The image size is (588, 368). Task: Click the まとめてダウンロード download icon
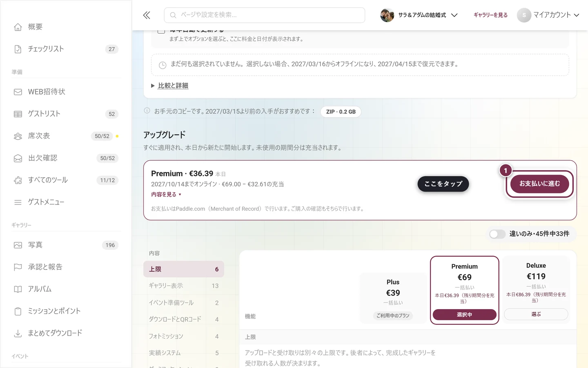click(x=18, y=334)
